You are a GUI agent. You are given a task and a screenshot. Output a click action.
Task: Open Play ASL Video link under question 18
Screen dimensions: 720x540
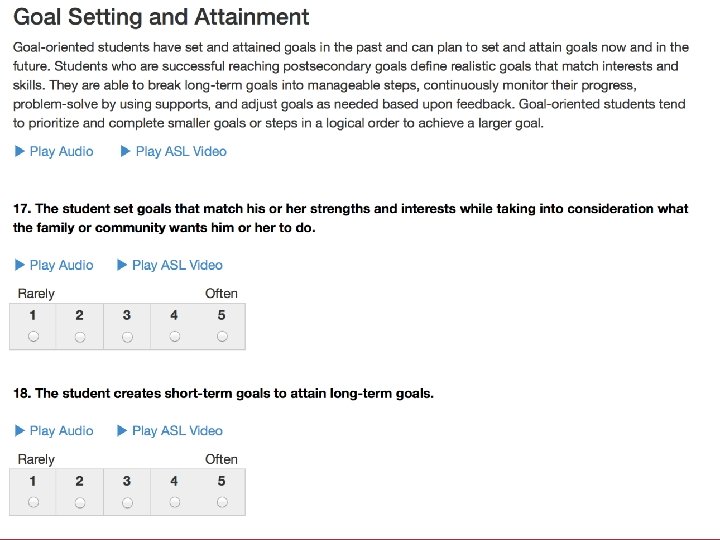pos(170,431)
